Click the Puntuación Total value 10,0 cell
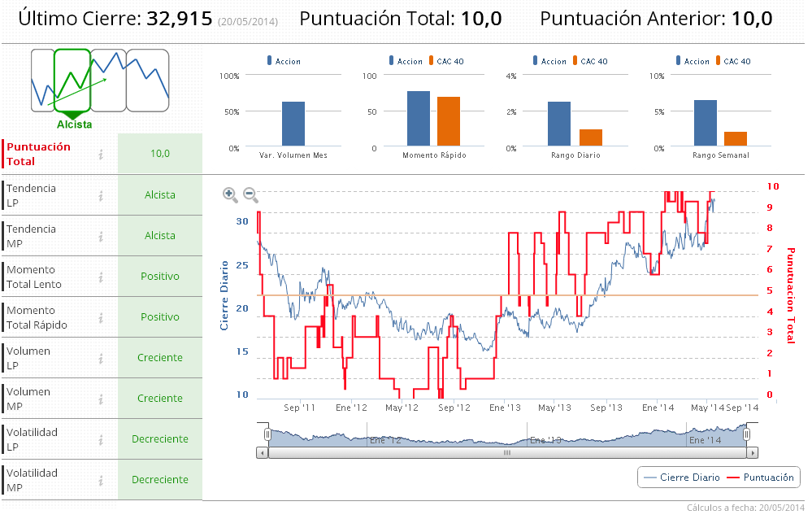Image resolution: width=812 pixels, height=519 pixels. 160,154
